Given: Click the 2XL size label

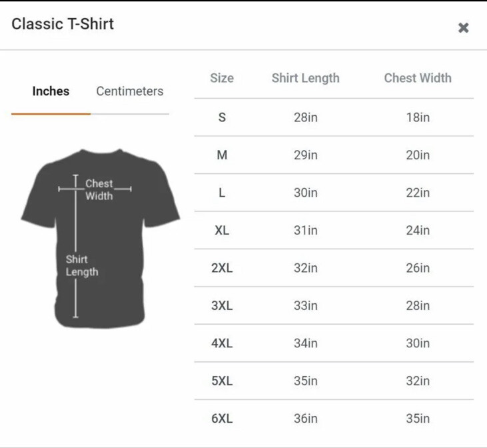Looking at the screenshot, I should coord(222,268).
